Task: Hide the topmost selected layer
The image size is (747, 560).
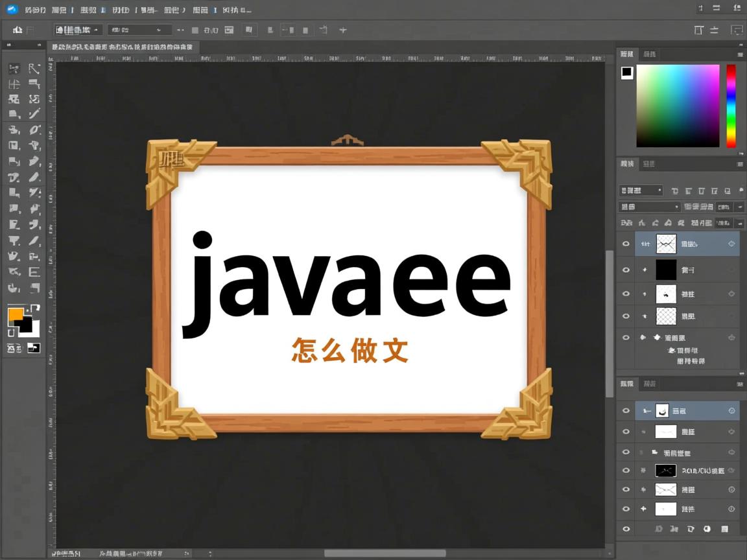Action: [626, 244]
